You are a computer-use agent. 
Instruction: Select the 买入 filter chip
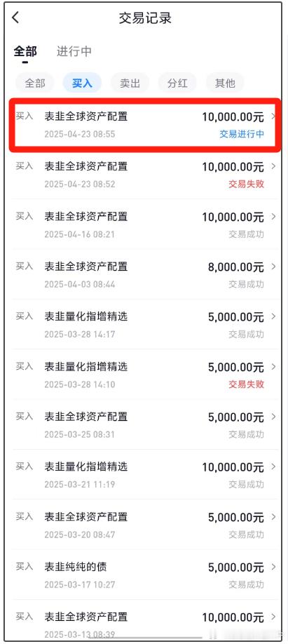(83, 83)
